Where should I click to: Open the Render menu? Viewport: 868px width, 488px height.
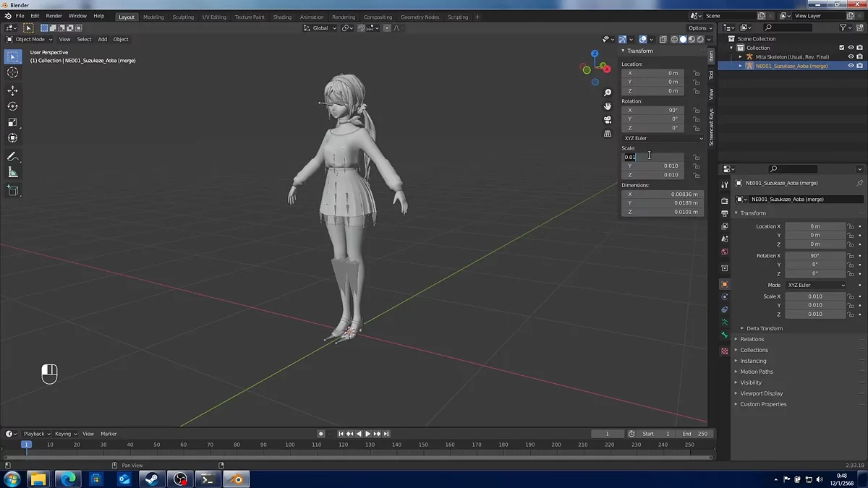[54, 16]
